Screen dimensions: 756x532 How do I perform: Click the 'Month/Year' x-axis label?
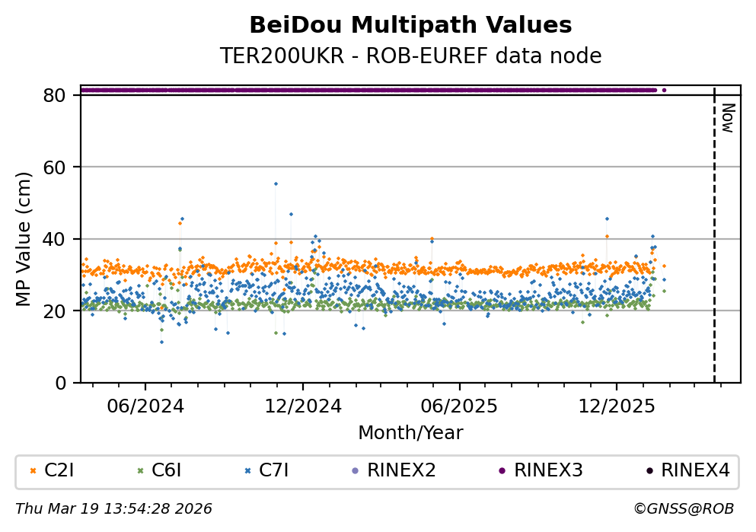coord(410,433)
